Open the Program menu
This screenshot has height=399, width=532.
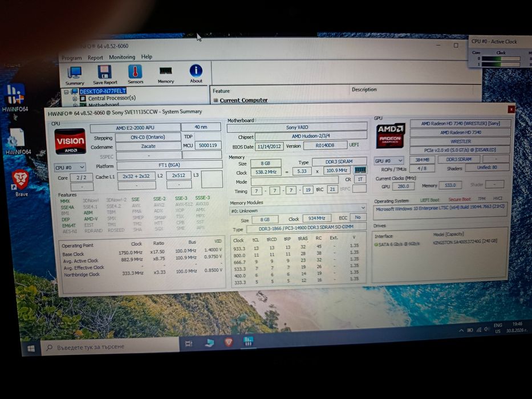click(x=72, y=58)
